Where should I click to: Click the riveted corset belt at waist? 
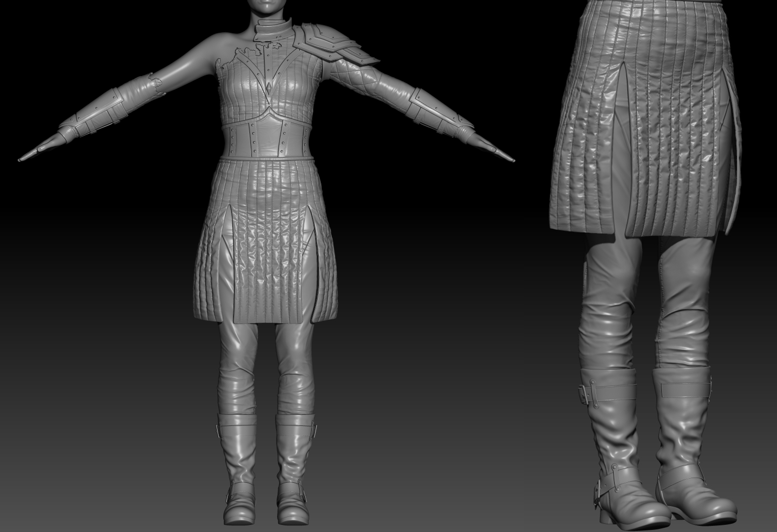pyautogui.click(x=268, y=140)
